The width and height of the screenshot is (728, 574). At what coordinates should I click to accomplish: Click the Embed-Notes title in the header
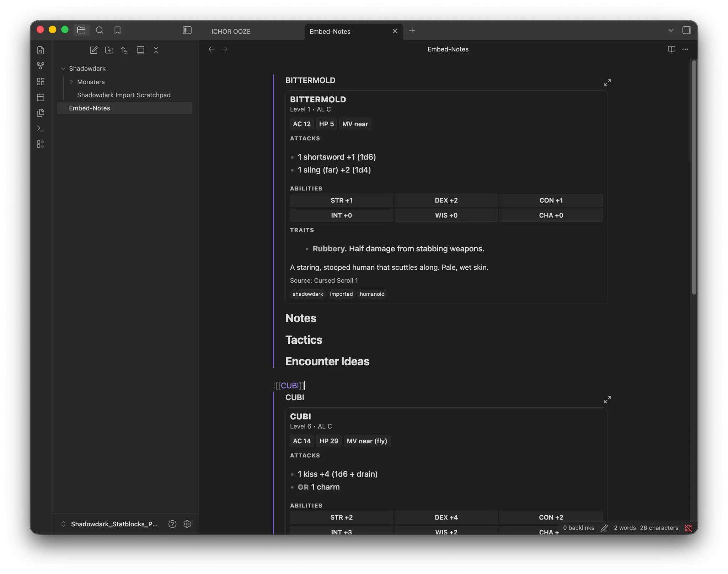pyautogui.click(x=448, y=49)
